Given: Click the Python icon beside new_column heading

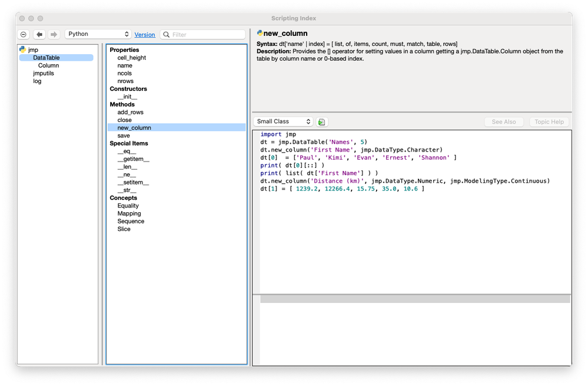Looking at the screenshot, I should click(260, 34).
